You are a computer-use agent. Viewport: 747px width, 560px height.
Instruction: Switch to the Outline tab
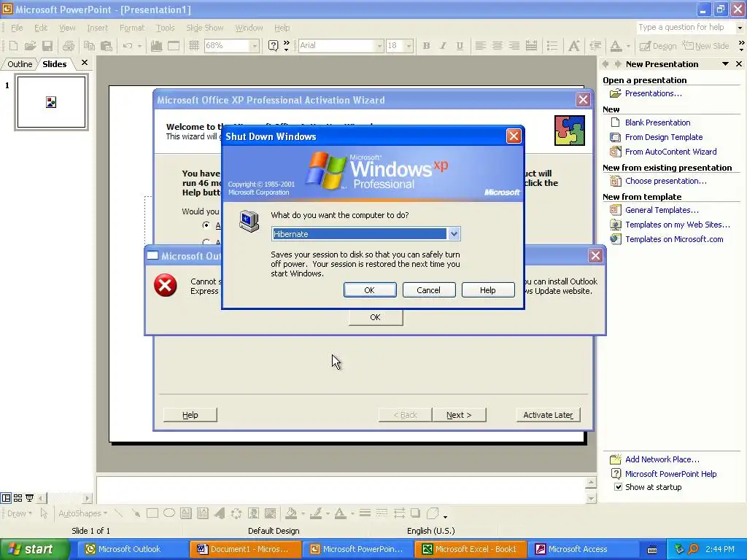20,64
